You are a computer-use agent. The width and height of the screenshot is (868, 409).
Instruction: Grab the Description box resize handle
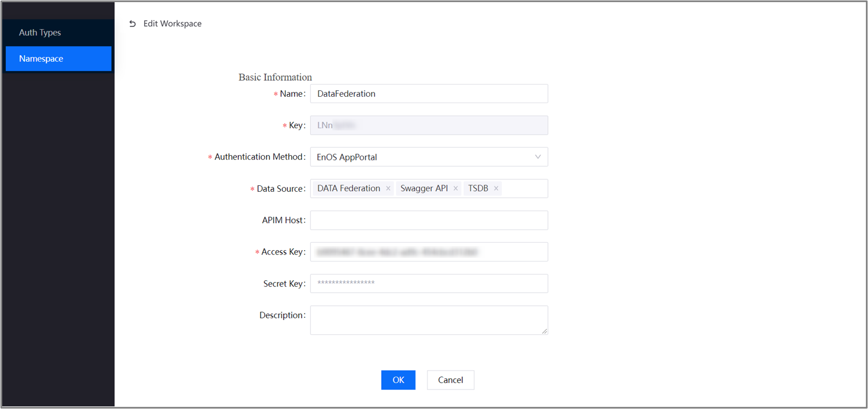tap(544, 331)
